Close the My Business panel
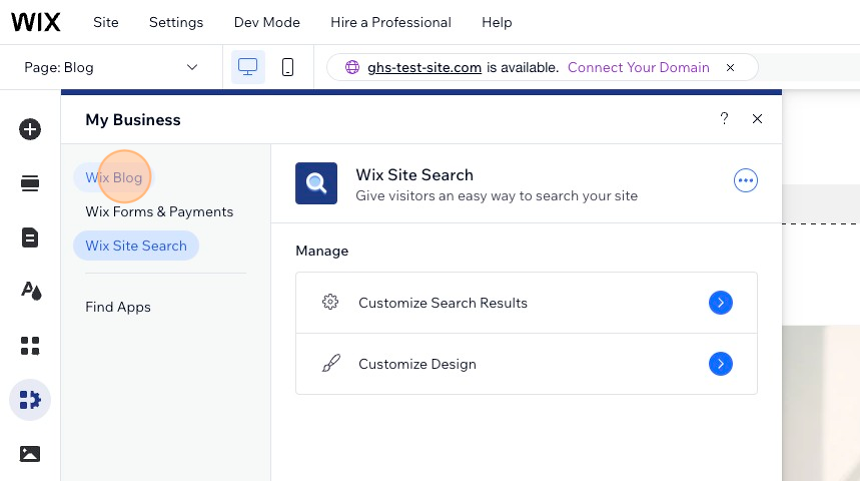 (757, 119)
